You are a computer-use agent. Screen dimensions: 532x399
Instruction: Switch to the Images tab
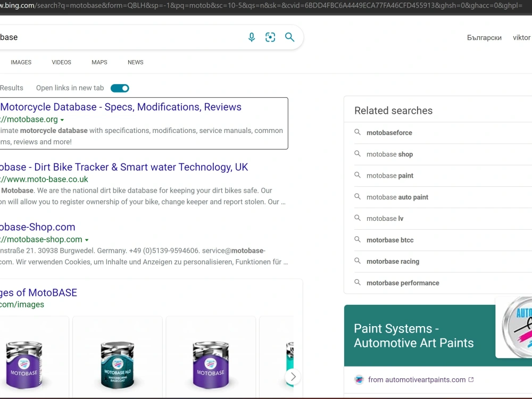pyautogui.click(x=21, y=62)
